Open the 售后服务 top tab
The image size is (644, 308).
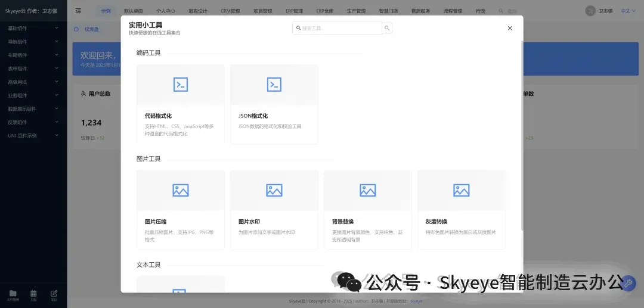tap(420, 11)
